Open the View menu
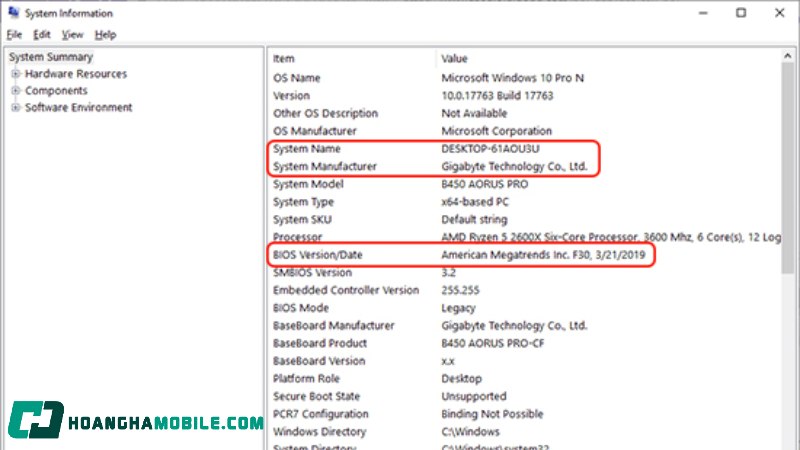 (x=72, y=35)
